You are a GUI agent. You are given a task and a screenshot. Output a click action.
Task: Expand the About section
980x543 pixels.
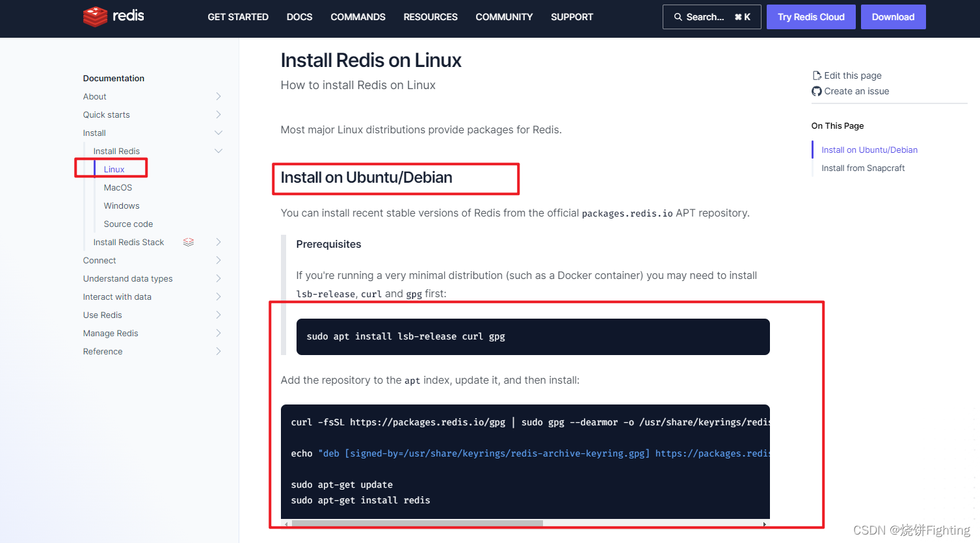click(219, 96)
